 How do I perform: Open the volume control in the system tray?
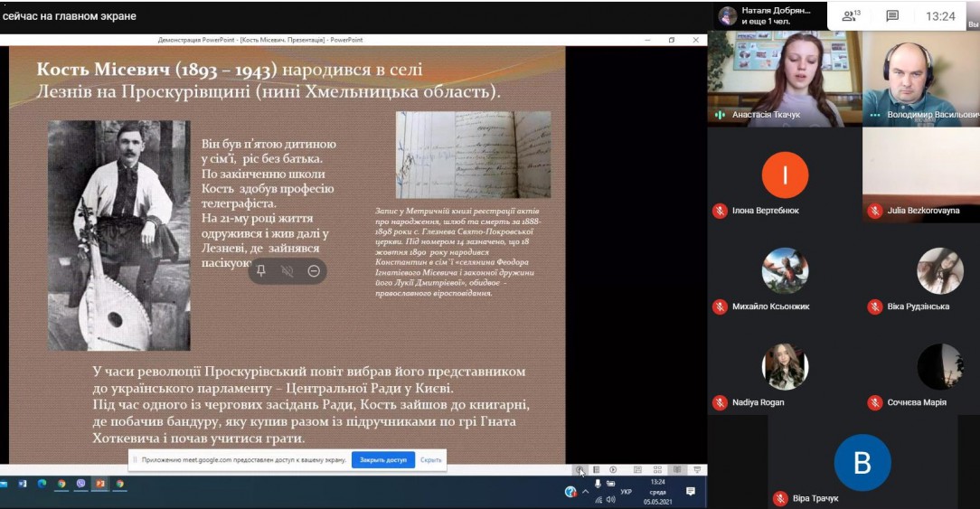coord(610,500)
